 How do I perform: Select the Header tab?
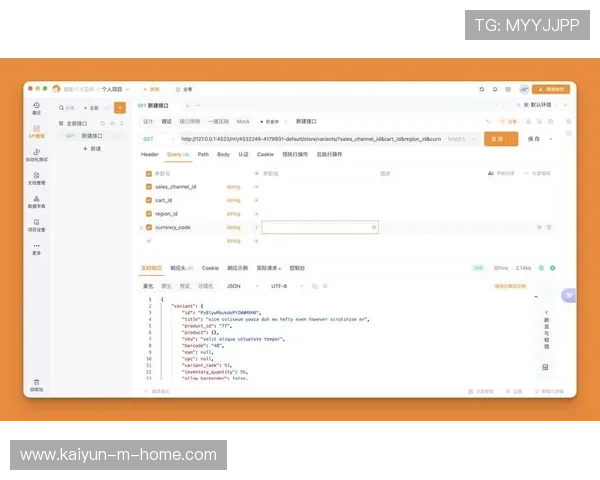149,155
